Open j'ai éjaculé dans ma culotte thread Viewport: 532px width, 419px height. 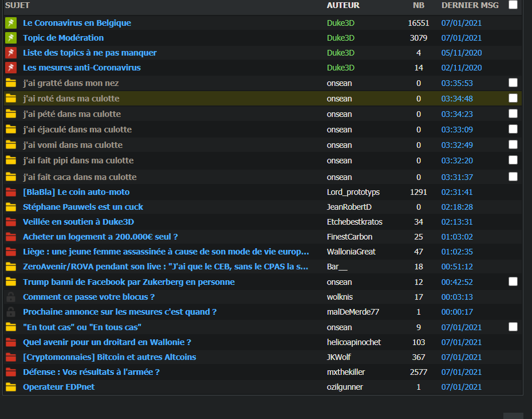pyautogui.click(x=77, y=130)
